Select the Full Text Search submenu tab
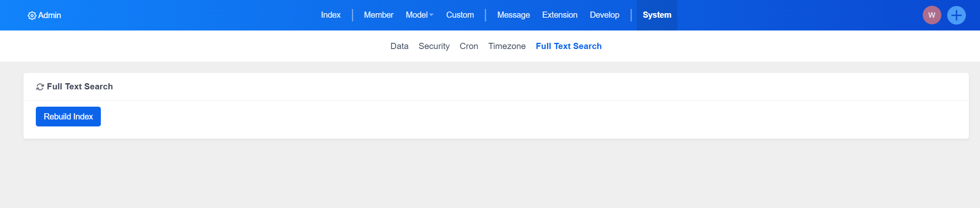 coord(568,46)
